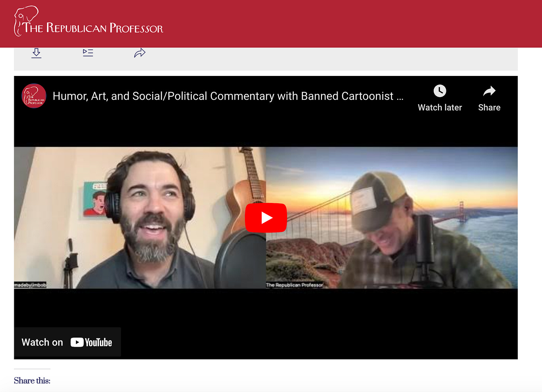Image resolution: width=542 pixels, height=392 pixels.
Task: Click the bearded man's video frame
Action: point(140,218)
